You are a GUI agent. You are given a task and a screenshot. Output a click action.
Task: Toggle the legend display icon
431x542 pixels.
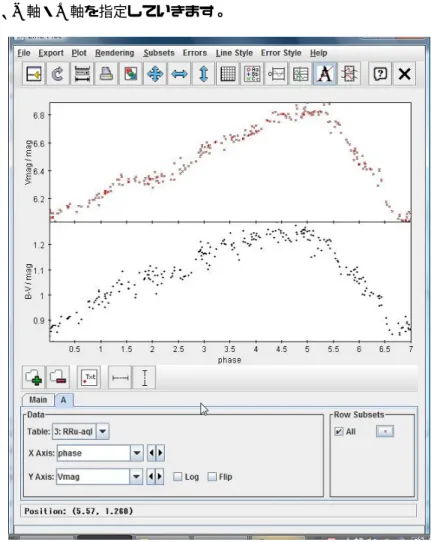[x=252, y=74]
